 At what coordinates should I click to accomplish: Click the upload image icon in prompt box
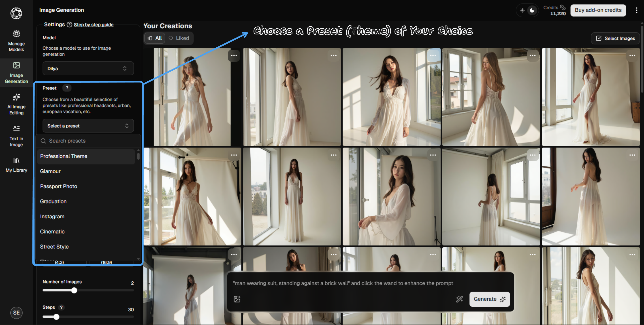click(x=237, y=299)
